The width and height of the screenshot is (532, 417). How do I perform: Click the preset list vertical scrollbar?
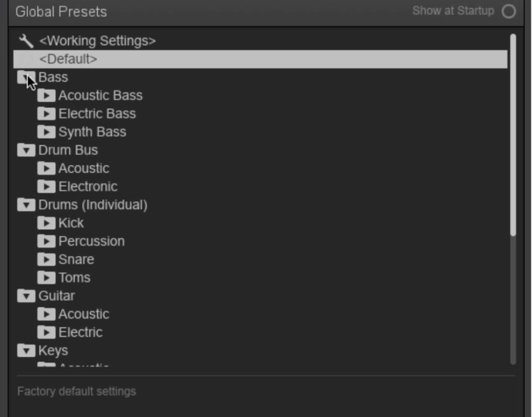pos(513,135)
